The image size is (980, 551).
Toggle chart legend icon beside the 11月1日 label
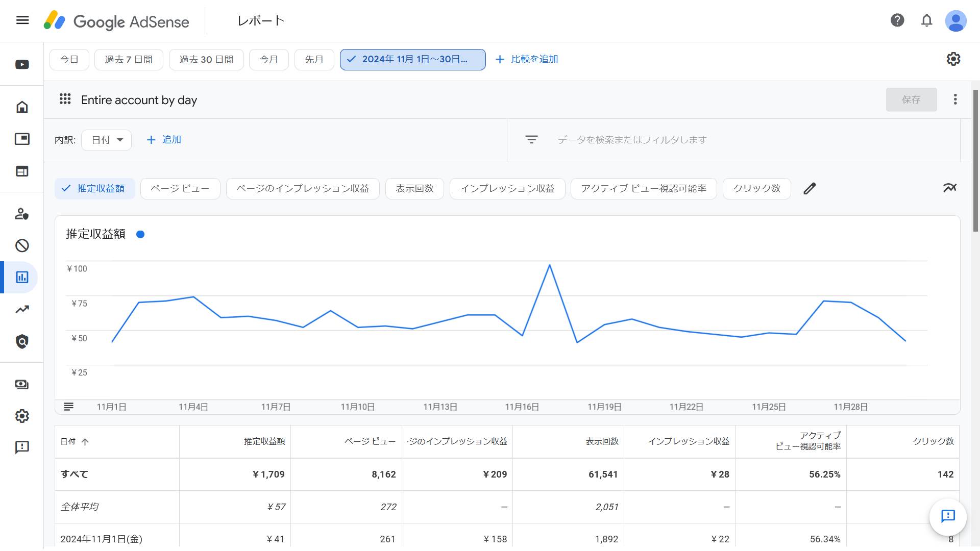68,407
